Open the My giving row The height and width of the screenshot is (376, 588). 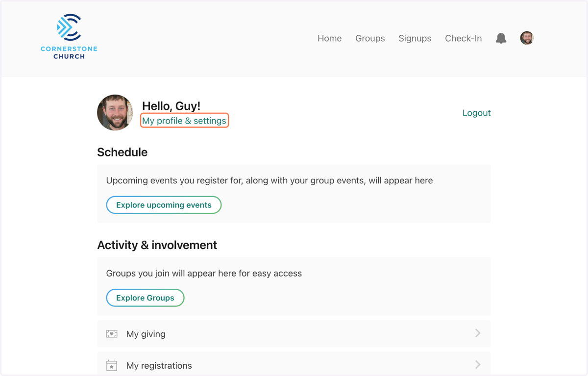(294, 334)
